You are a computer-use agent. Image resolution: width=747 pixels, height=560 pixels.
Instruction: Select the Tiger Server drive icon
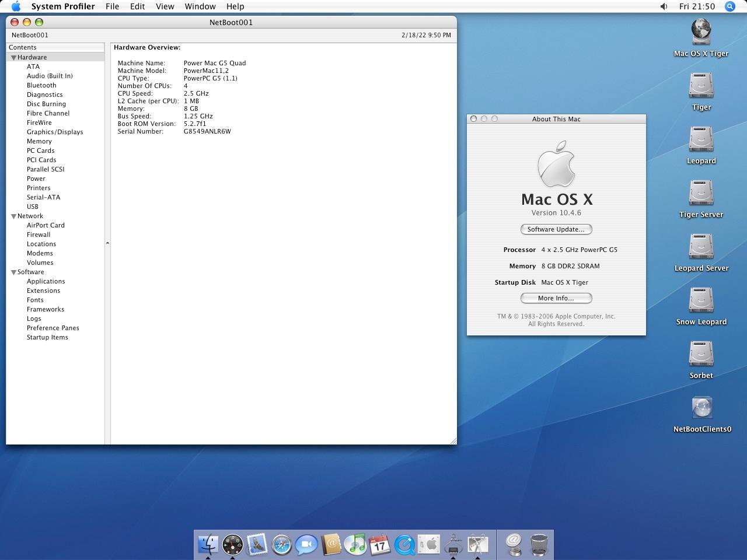pyautogui.click(x=701, y=193)
